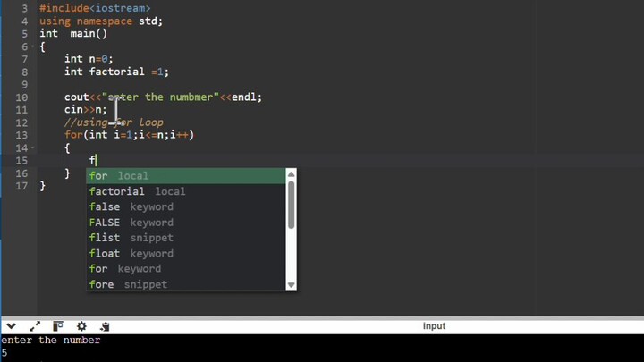
Task: Click the '//using for loop' comment
Action: 114,122
